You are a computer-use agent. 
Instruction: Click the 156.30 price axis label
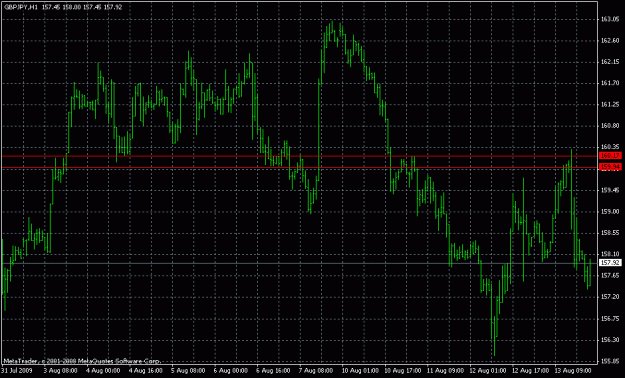coord(610,340)
